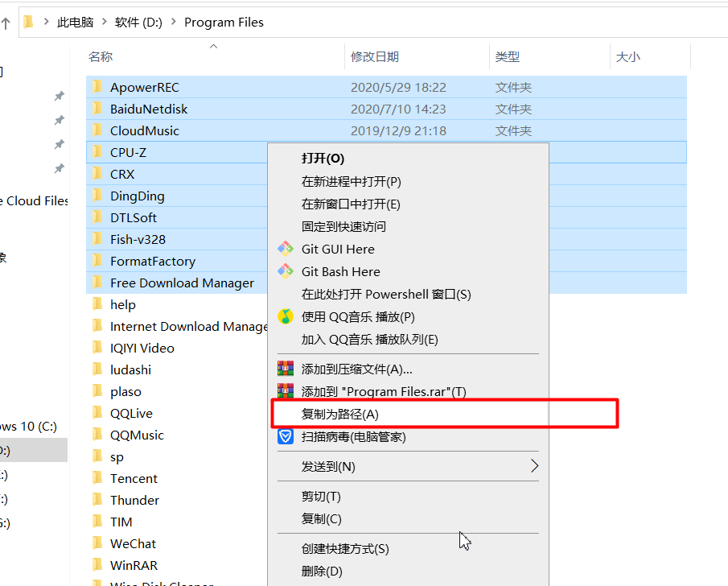Click the folder icon of QQMusic
728x586 pixels.
(97, 434)
